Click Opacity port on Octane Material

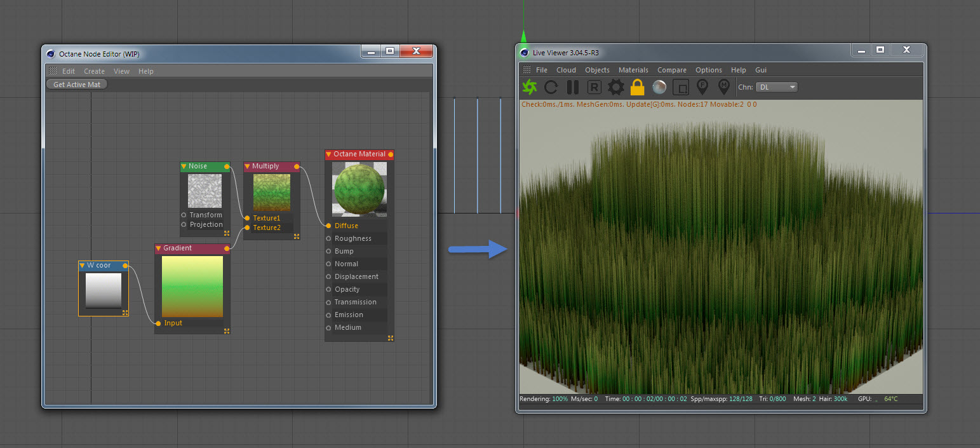tap(328, 289)
